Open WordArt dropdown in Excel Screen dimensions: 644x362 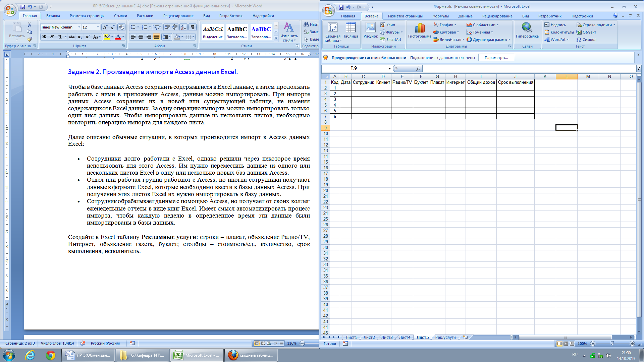click(557, 40)
